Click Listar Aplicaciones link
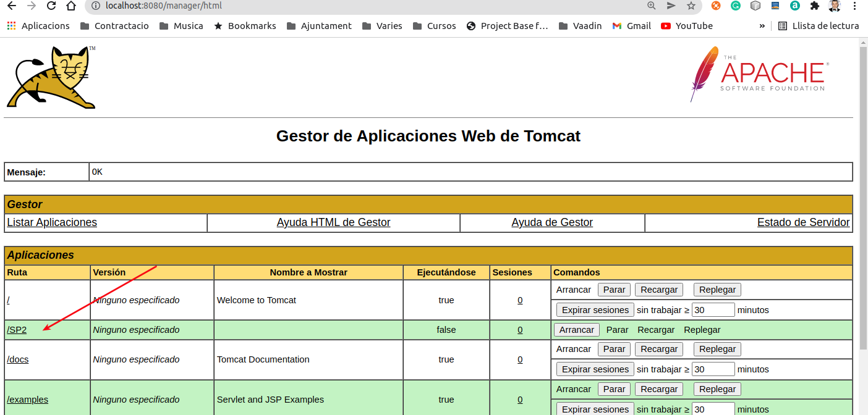 (52, 222)
